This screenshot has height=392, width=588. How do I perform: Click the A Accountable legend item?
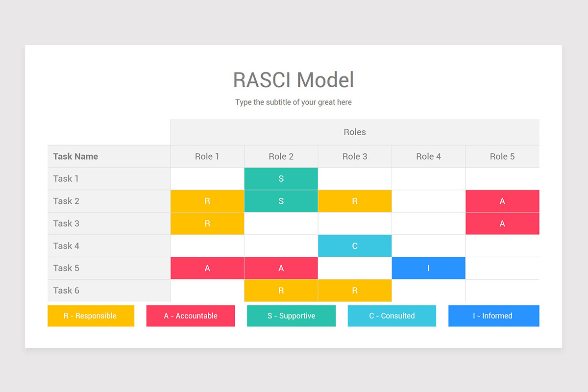point(191,316)
